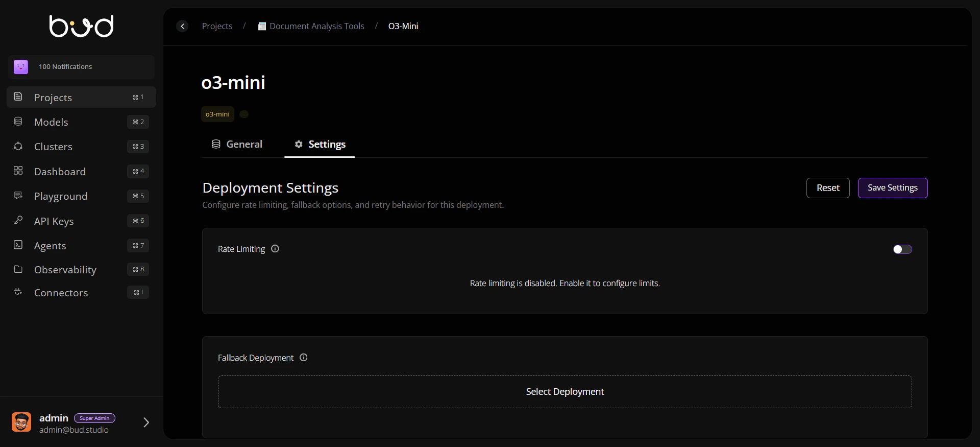Select the Settings tab
The height and width of the screenshot is (447, 980).
pos(320,145)
